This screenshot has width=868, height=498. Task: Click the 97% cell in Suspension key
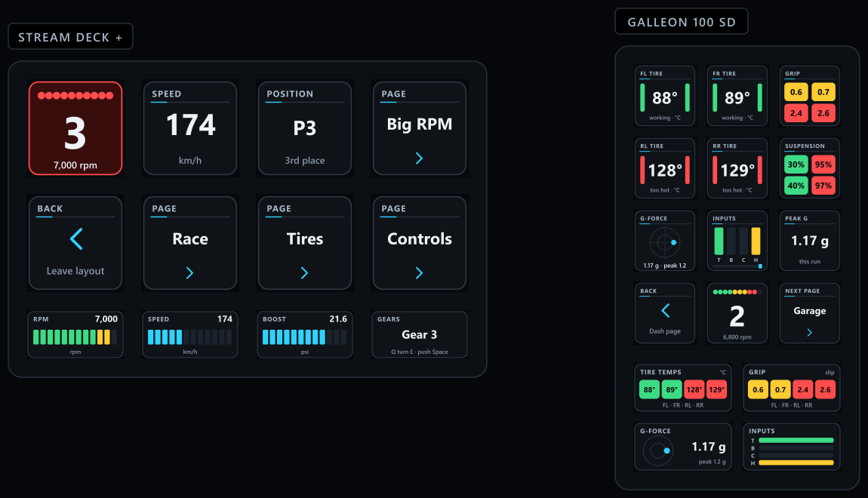pyautogui.click(x=823, y=186)
